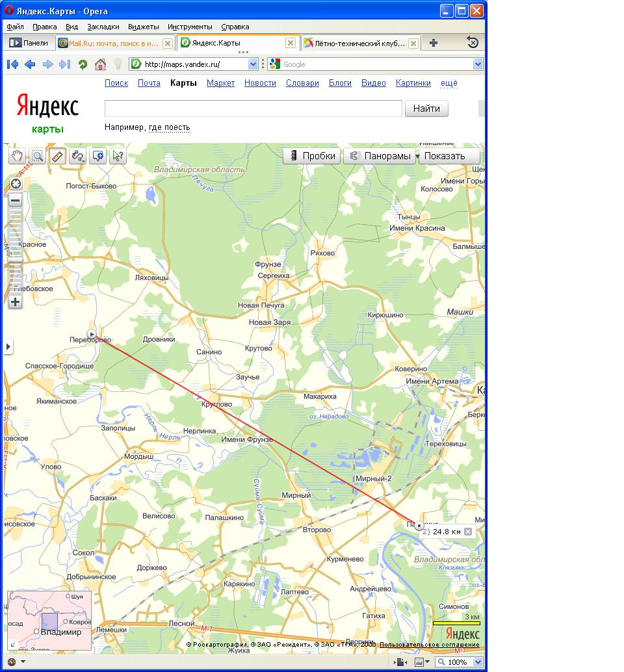Open the Картинки service link

pyautogui.click(x=413, y=83)
